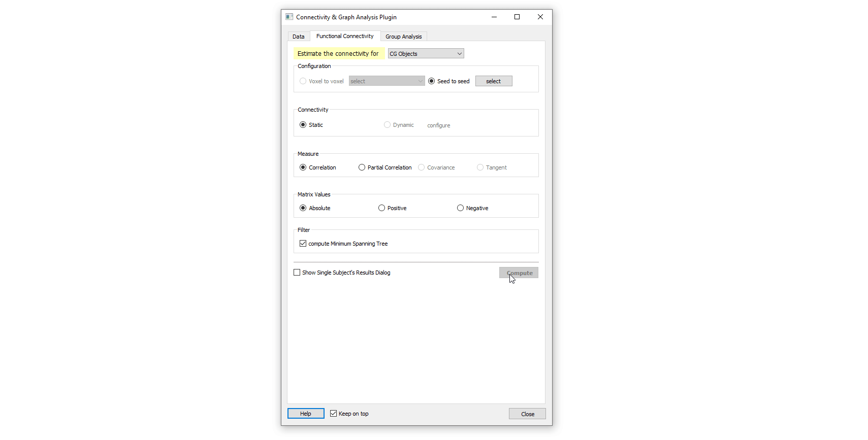Open the Voxel to voxel select dropdown
Viewport: 868px width, 440px height.
click(x=387, y=81)
